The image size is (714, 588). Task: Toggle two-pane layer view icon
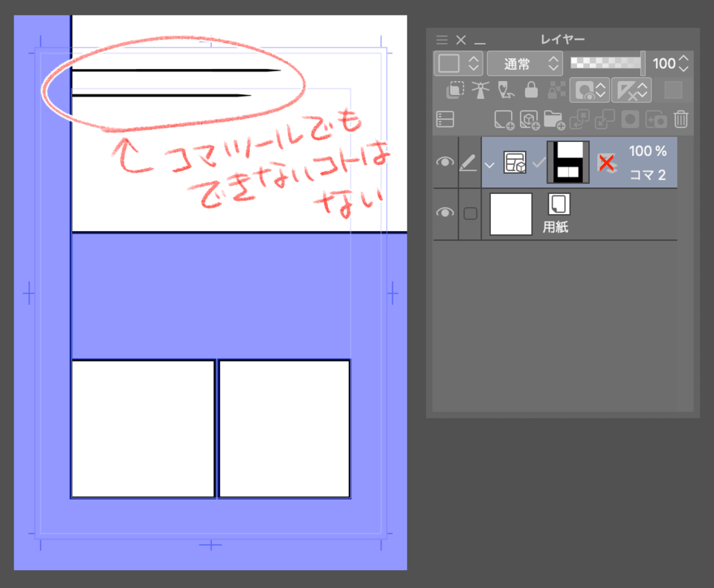[445, 119]
